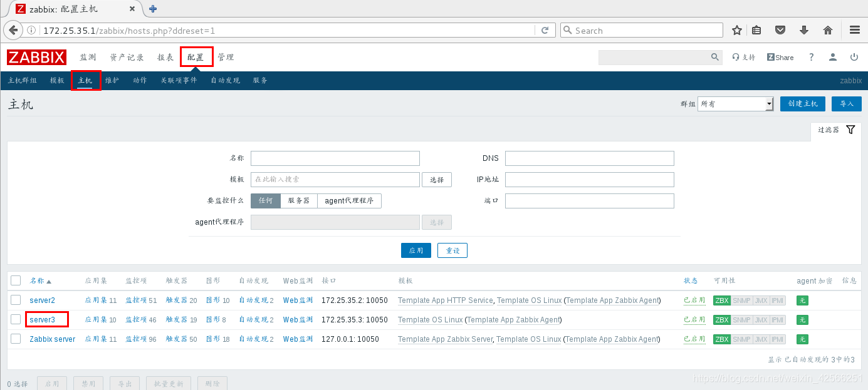Choose 任何 monitoring option
Viewport: 868px width, 390px height.
pyautogui.click(x=266, y=201)
